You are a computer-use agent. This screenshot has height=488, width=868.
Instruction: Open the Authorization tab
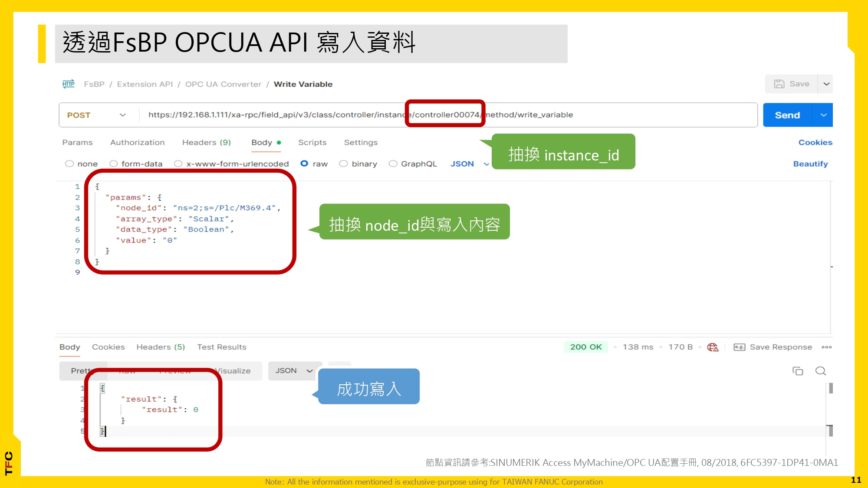pos(137,142)
